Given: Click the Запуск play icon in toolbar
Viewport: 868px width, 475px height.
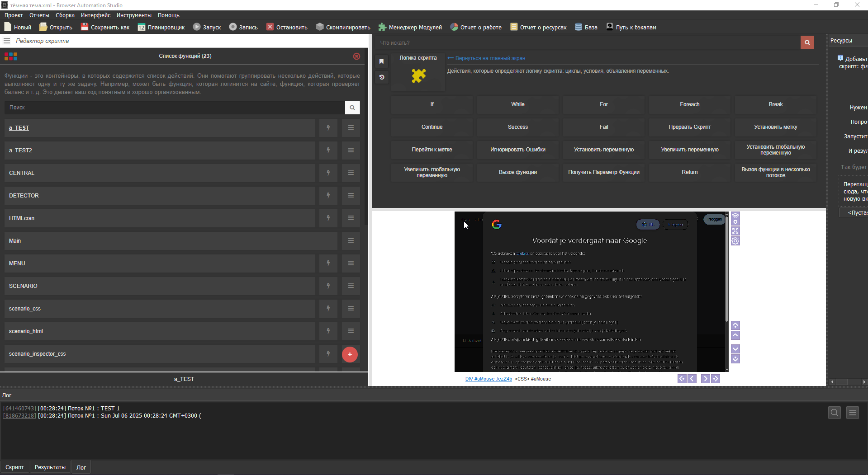Looking at the screenshot, I should [x=197, y=27].
